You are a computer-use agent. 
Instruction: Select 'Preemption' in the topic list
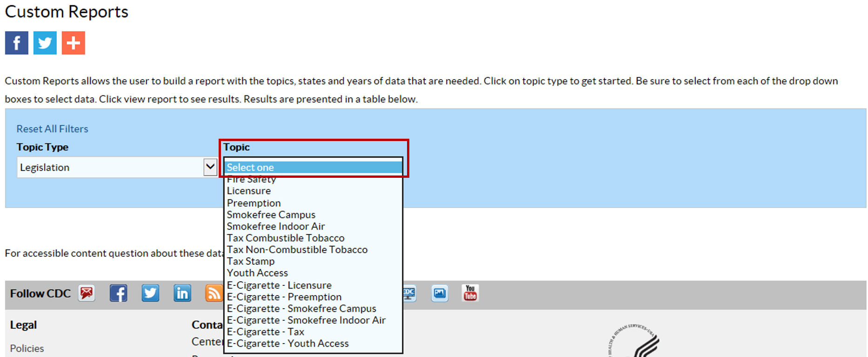254,203
